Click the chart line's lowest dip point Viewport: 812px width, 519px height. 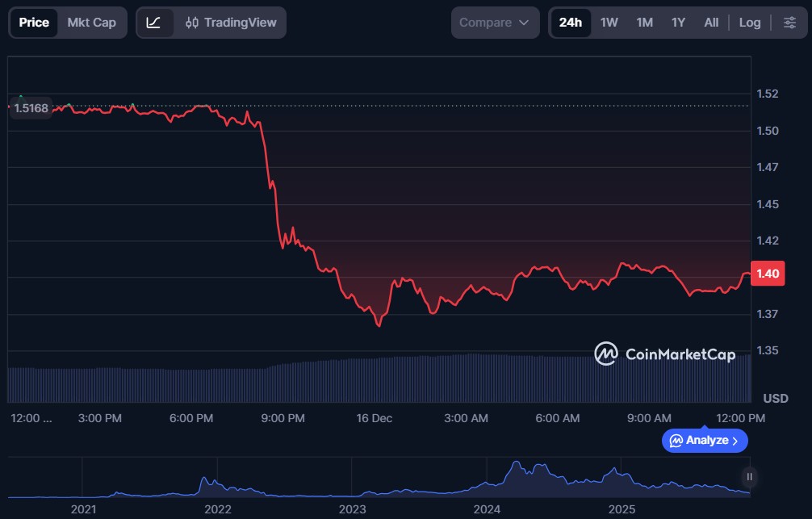tap(379, 326)
